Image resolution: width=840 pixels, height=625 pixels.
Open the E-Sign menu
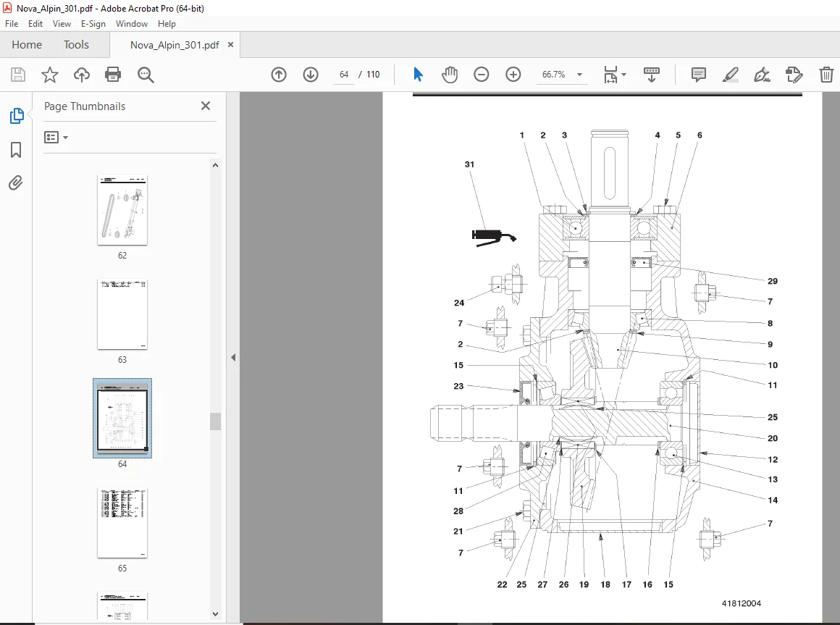(93, 24)
